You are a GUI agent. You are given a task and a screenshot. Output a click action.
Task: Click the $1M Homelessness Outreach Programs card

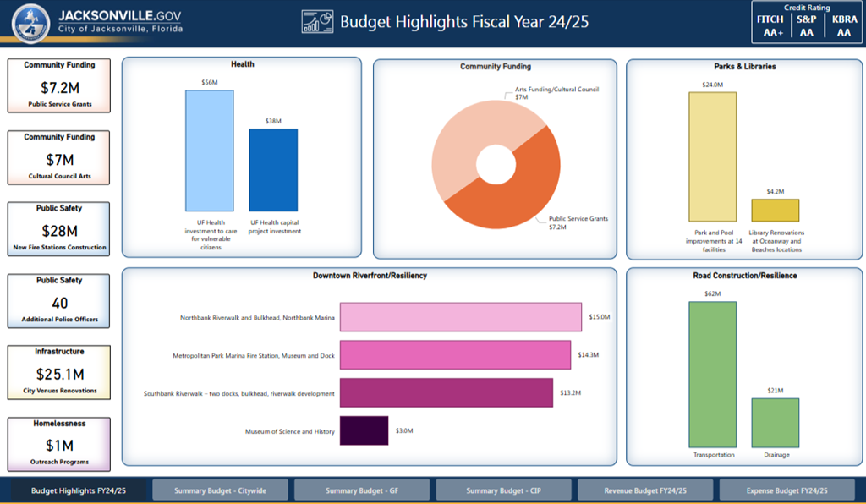(x=58, y=444)
